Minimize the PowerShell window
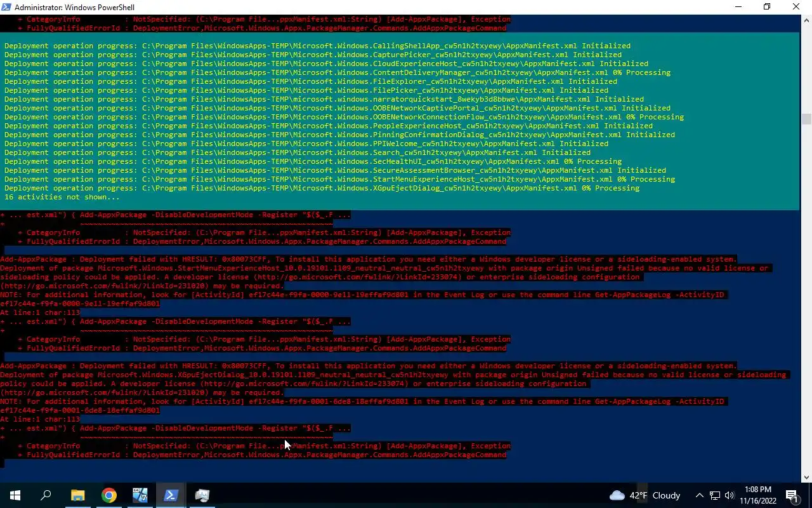 click(x=738, y=7)
